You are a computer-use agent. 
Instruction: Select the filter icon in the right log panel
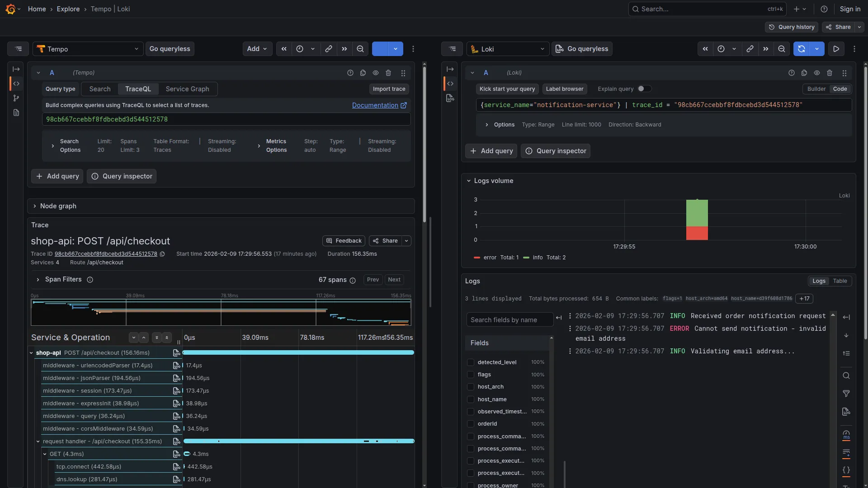[847, 394]
